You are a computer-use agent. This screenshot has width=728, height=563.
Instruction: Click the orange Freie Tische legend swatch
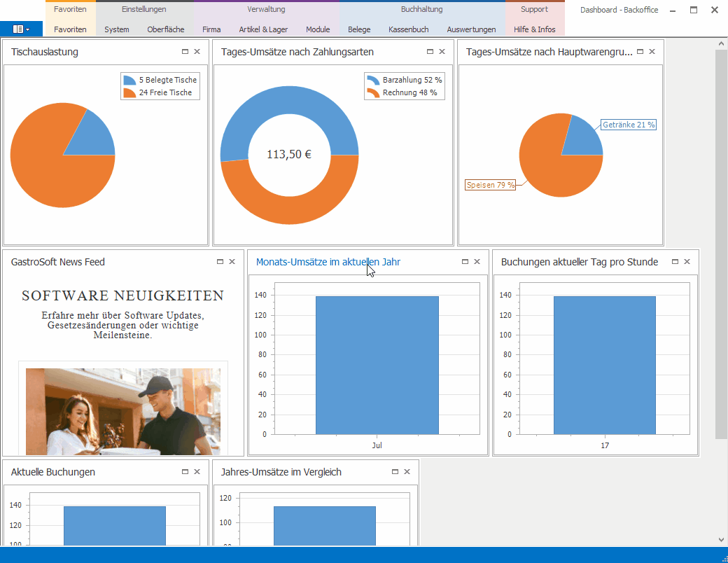(x=129, y=92)
